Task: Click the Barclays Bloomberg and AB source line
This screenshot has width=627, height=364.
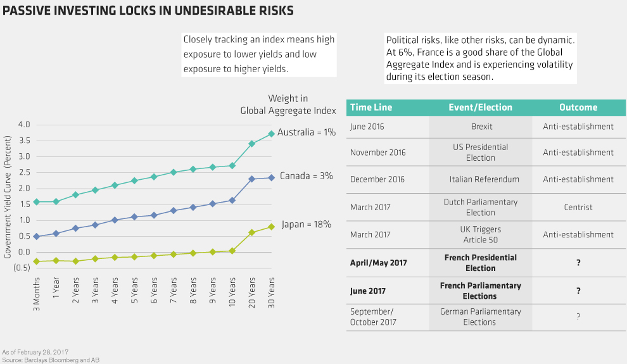Action: (51, 360)
